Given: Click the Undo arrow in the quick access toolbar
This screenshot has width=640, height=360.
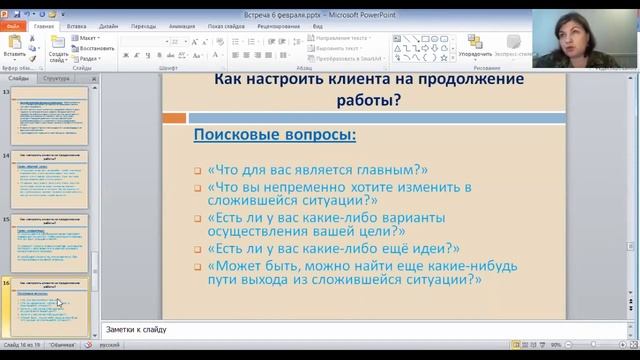Looking at the screenshot, I should pyautogui.click(x=27, y=14).
